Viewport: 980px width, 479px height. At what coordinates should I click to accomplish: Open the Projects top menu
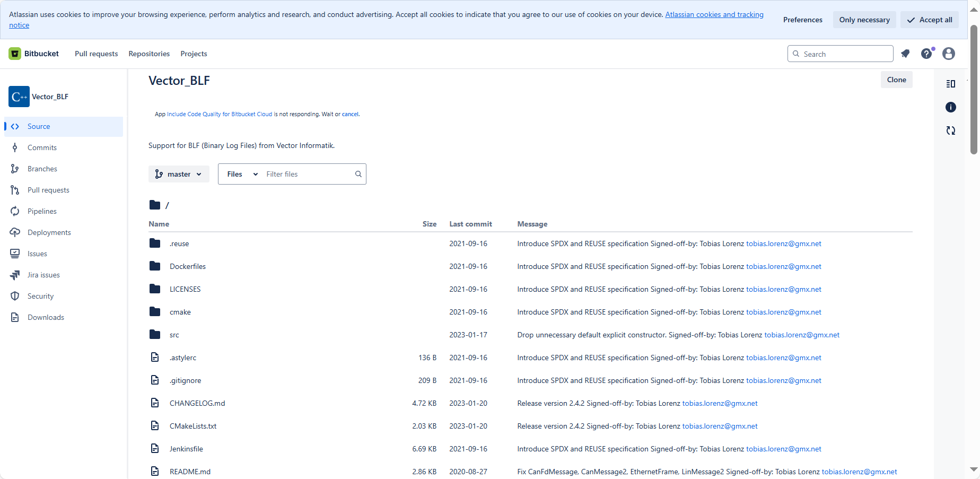pos(194,54)
